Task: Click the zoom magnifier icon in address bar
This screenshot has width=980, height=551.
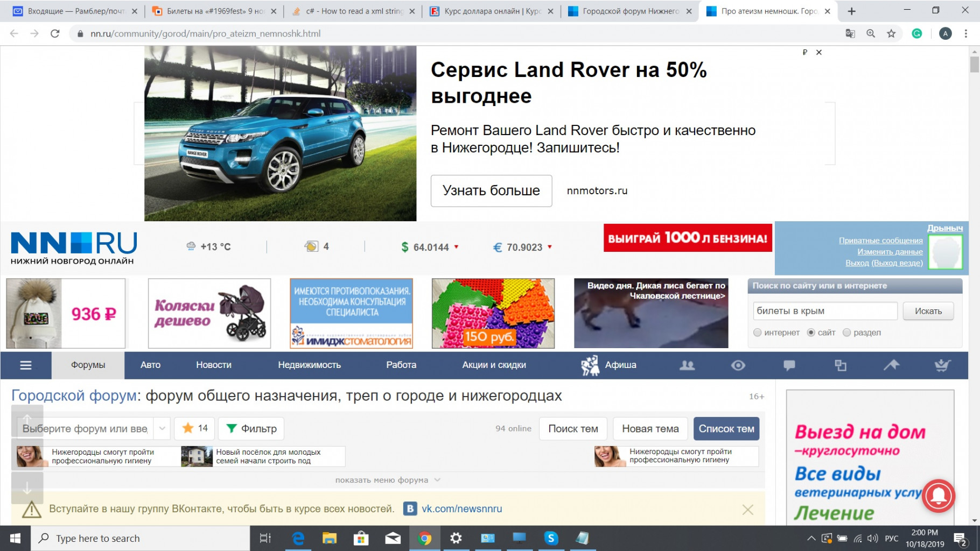Action: point(871,33)
